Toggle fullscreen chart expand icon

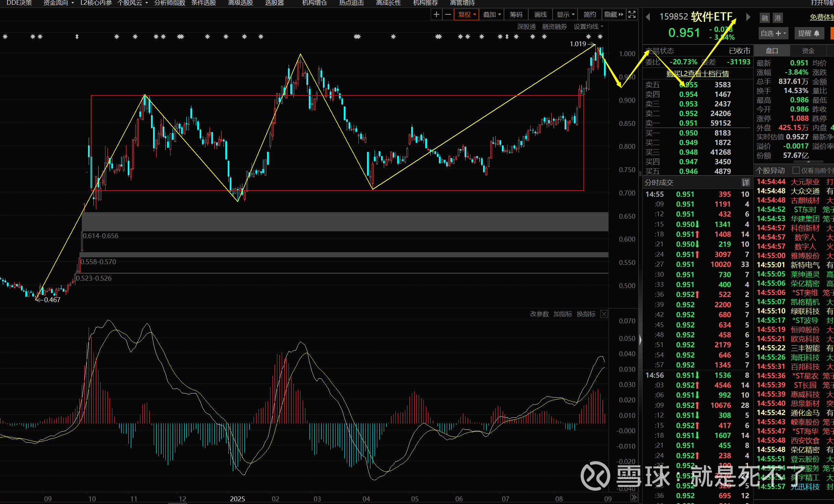[632, 14]
